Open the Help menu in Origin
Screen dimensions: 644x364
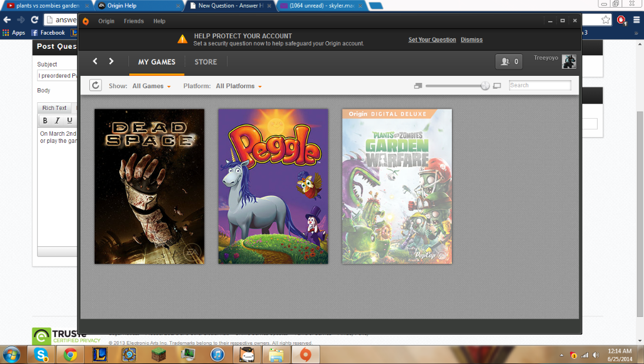(x=159, y=21)
